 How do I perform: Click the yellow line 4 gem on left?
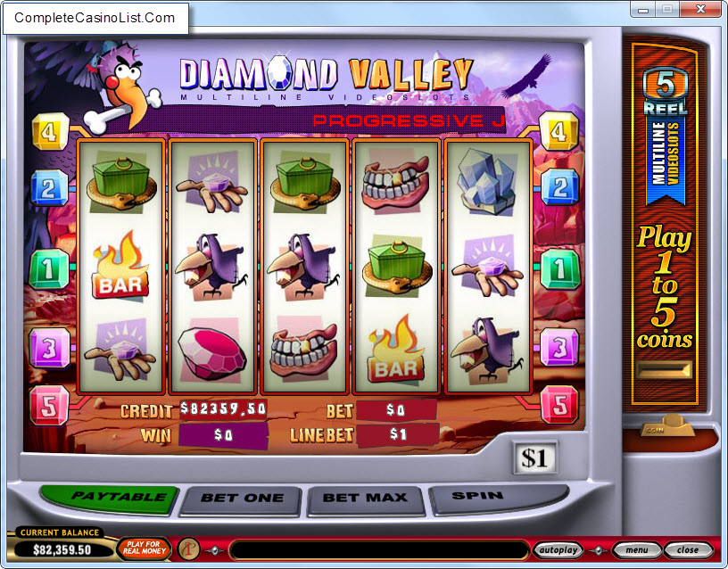(50, 131)
